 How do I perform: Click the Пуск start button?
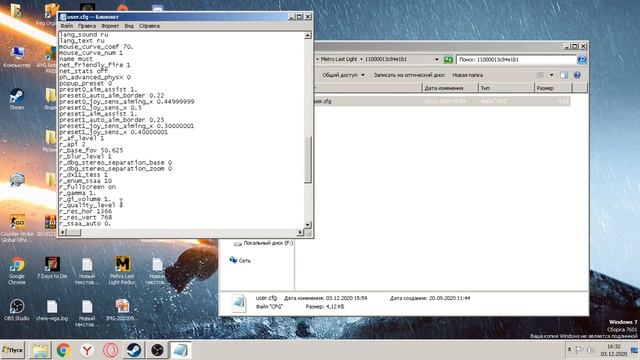[x=13, y=350]
